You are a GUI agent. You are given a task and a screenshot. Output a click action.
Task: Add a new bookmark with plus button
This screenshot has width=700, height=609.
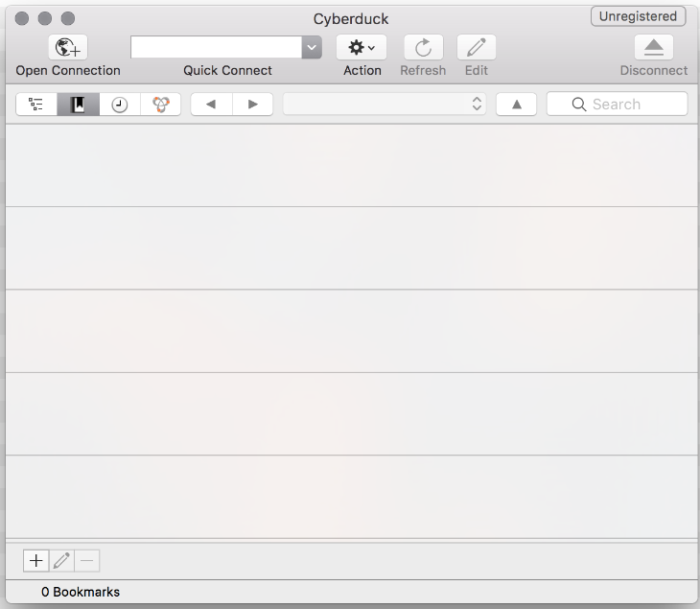tap(36, 561)
